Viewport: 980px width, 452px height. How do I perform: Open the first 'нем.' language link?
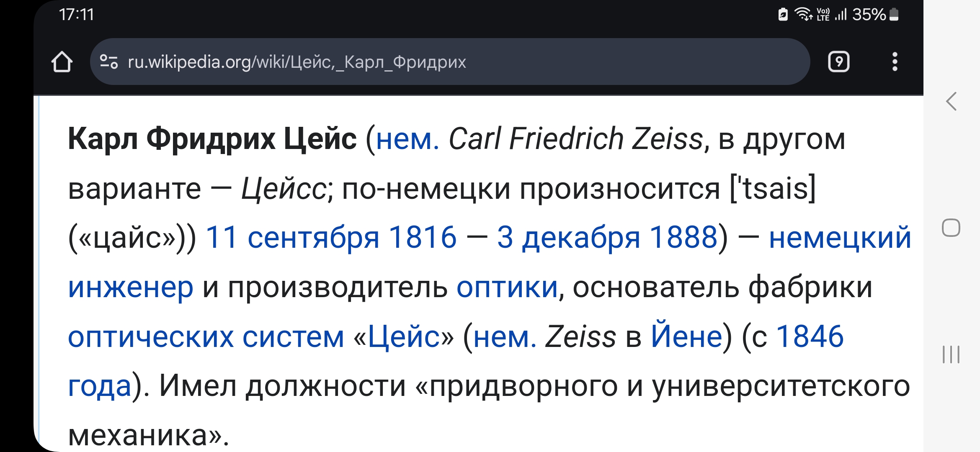(x=407, y=139)
